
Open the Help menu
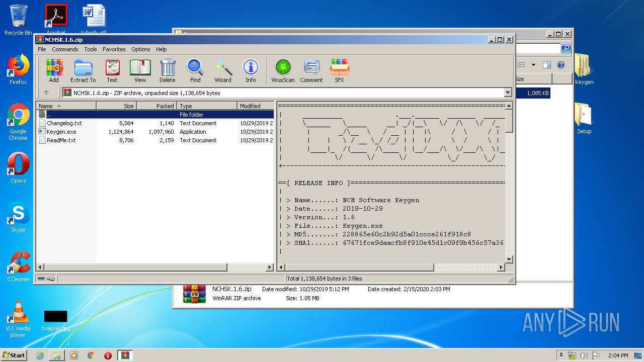161,49
